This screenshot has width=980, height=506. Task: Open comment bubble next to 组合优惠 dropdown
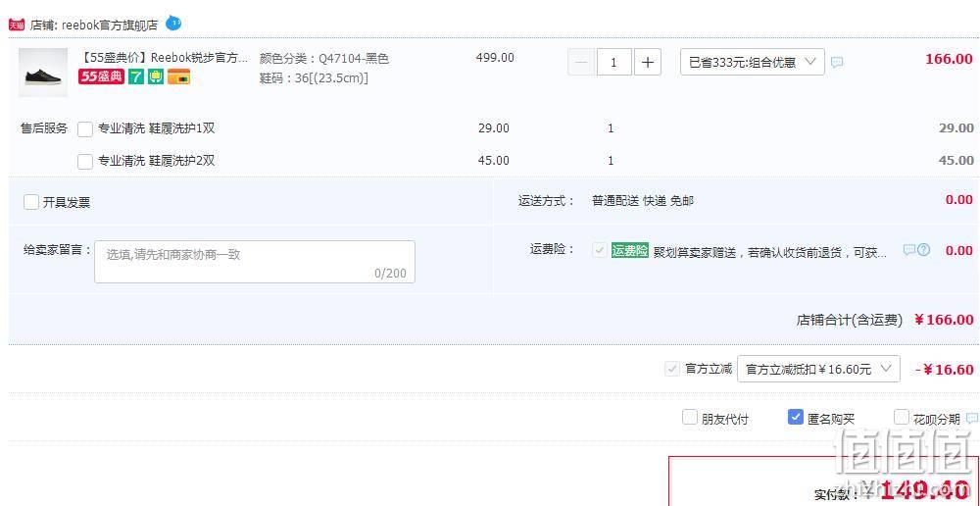[837, 63]
